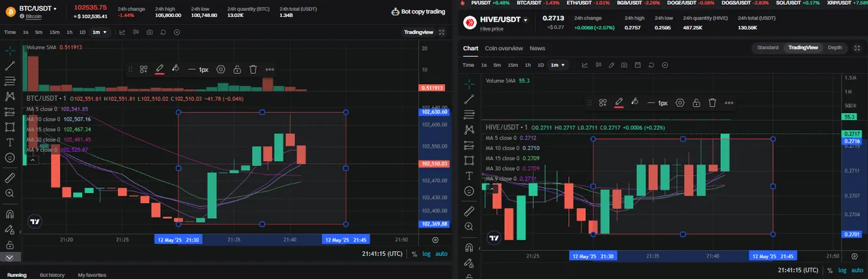Toggle log scale on BTC chart
Screen dimensions: 868x279
click(x=427, y=253)
